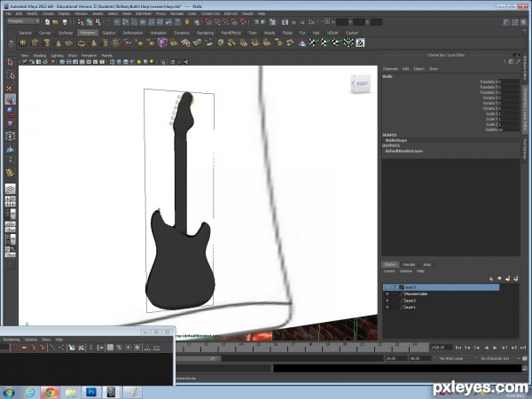
Task: Open the No Anim Layer dropdown
Action: [x=452, y=358]
